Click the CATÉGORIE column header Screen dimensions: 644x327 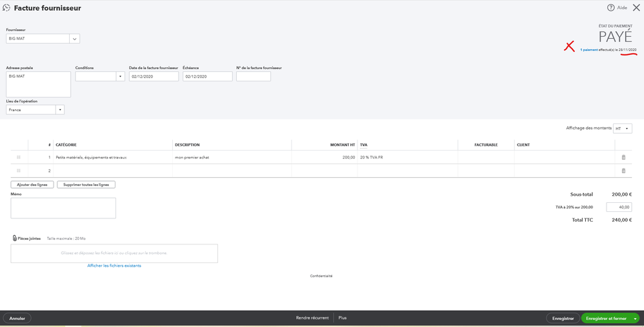pos(66,145)
